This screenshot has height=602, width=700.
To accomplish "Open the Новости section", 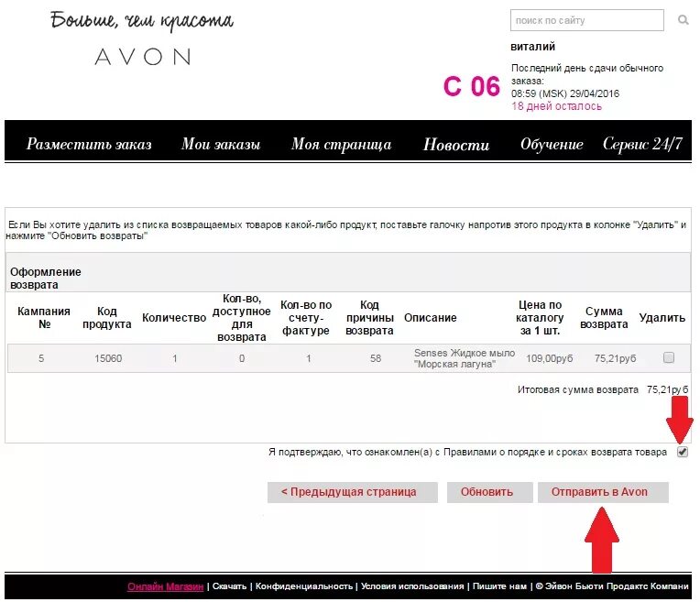I will [x=455, y=144].
